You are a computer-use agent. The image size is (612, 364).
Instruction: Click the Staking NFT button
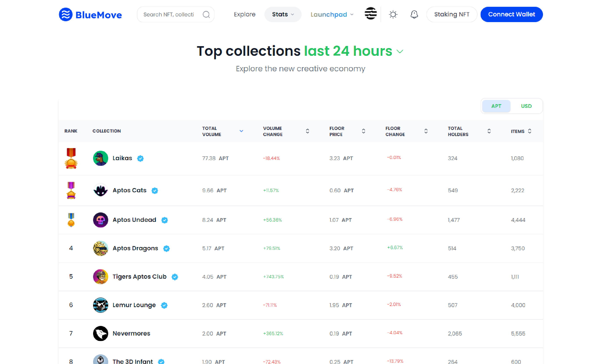click(452, 14)
